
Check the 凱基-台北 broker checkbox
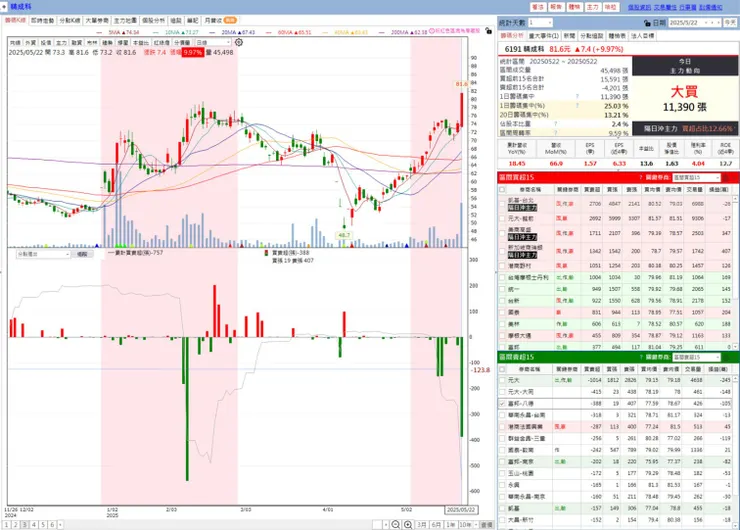pos(502,204)
